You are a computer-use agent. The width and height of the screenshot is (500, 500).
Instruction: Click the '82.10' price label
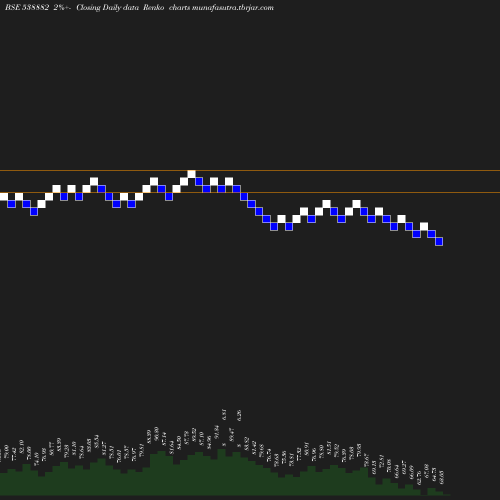21,447
